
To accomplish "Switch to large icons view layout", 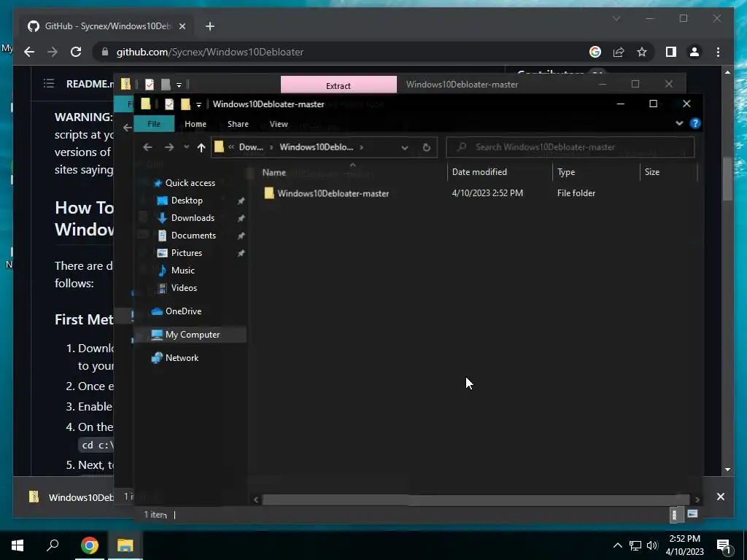I will coord(692,514).
